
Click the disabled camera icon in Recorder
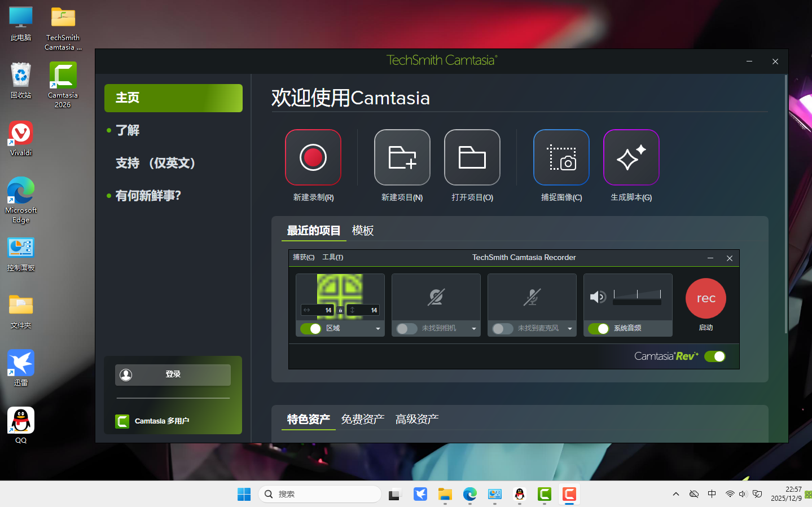pos(436,297)
